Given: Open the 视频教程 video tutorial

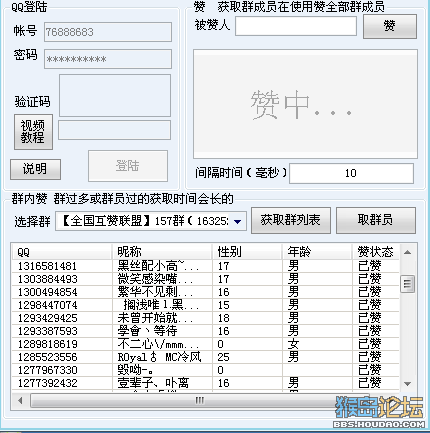Looking at the screenshot, I should (33, 132).
